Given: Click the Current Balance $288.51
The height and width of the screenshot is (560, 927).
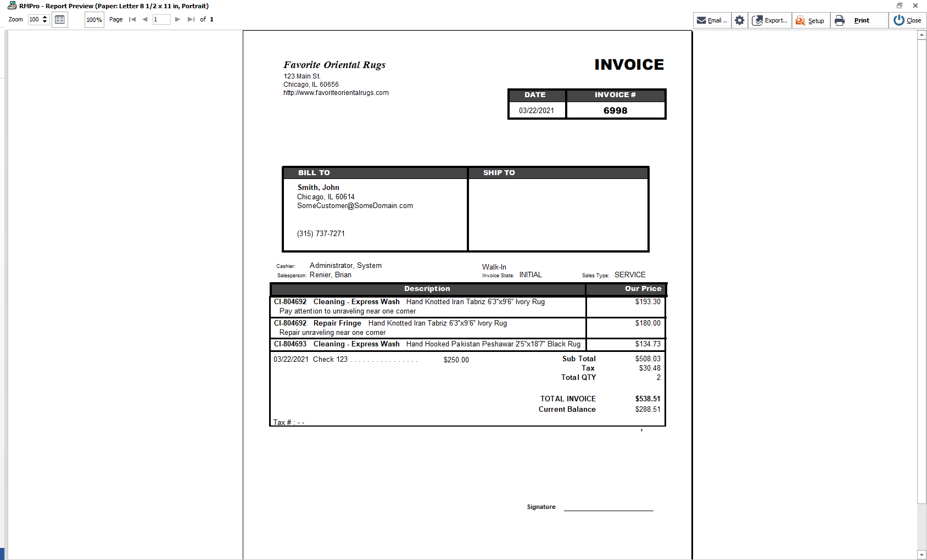Looking at the screenshot, I should tap(647, 409).
